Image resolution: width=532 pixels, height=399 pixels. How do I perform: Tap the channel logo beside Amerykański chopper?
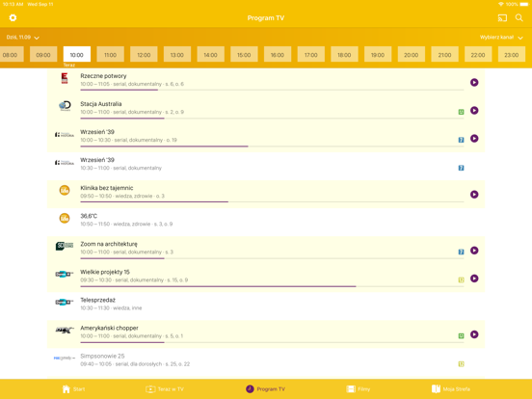65,330
